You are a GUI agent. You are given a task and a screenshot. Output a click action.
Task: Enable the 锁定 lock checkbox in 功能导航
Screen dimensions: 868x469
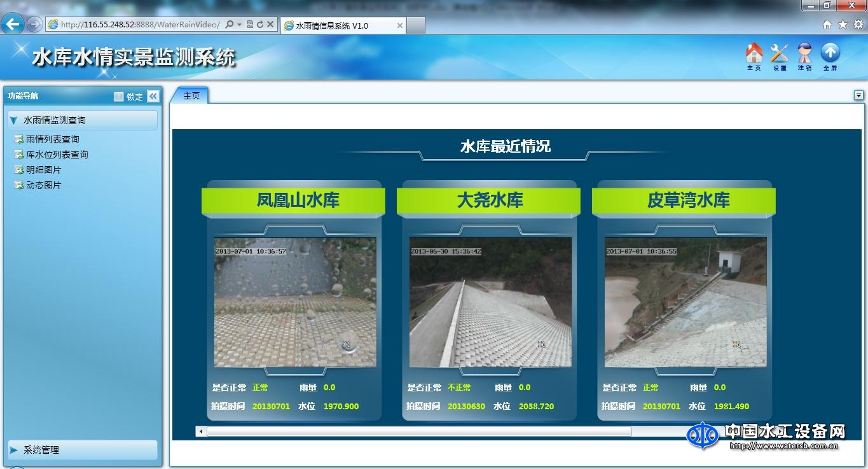coord(119,96)
